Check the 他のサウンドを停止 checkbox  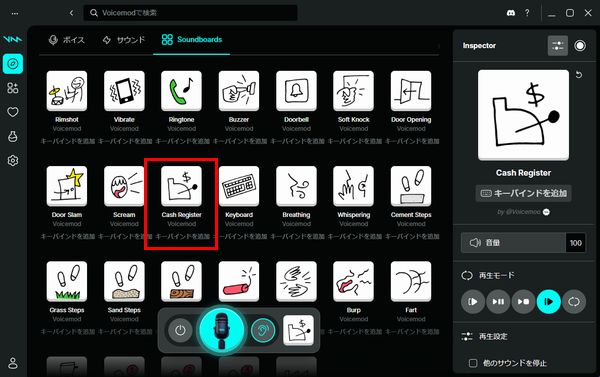click(473, 363)
